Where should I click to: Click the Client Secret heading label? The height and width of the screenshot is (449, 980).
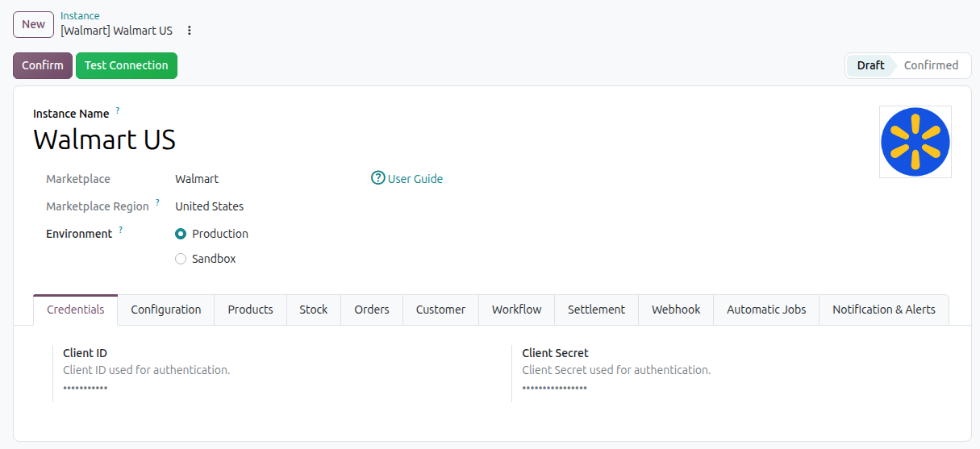tap(555, 353)
